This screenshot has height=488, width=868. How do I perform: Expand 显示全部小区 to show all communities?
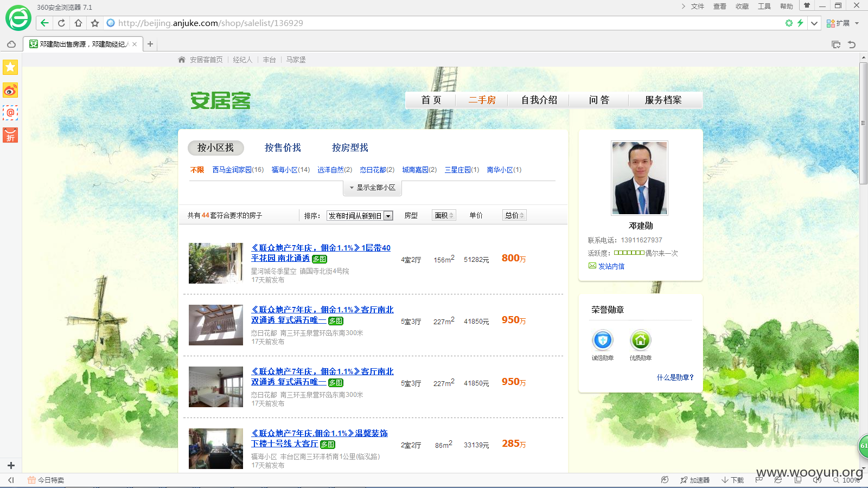372,188
